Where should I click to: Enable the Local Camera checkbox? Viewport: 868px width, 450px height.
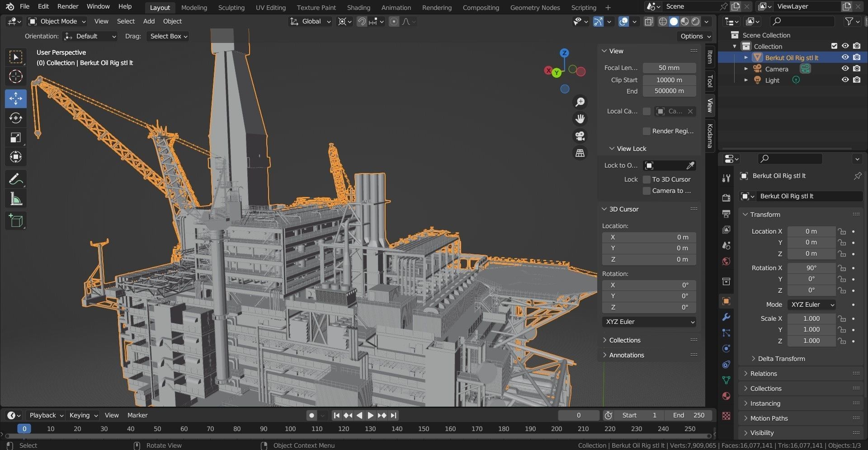pos(646,111)
